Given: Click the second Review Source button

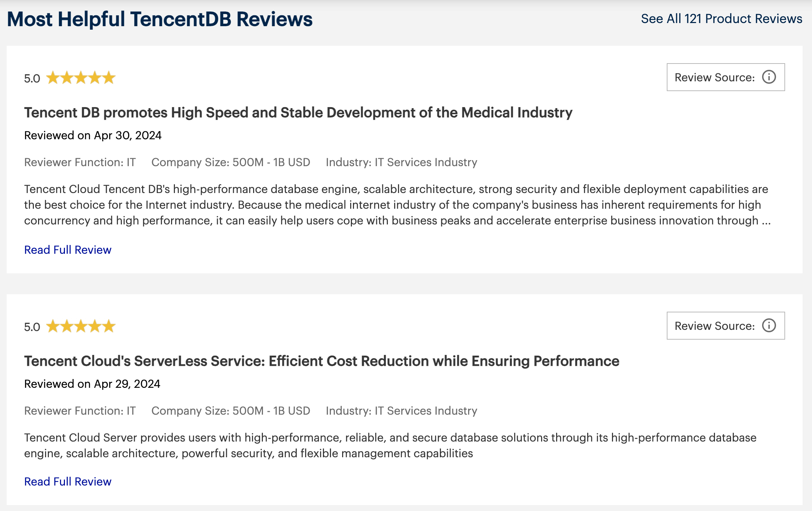Looking at the screenshot, I should click(726, 326).
